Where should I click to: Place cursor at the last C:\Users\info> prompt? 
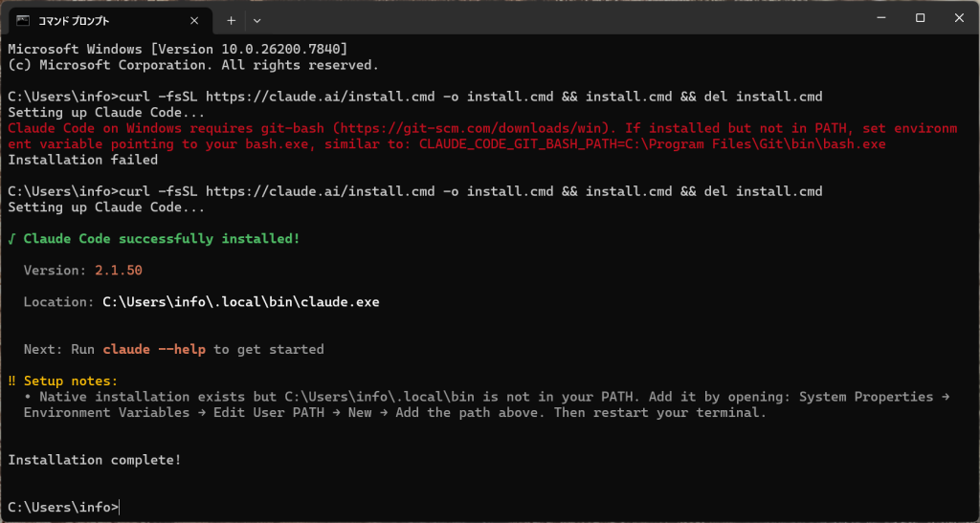point(121,508)
